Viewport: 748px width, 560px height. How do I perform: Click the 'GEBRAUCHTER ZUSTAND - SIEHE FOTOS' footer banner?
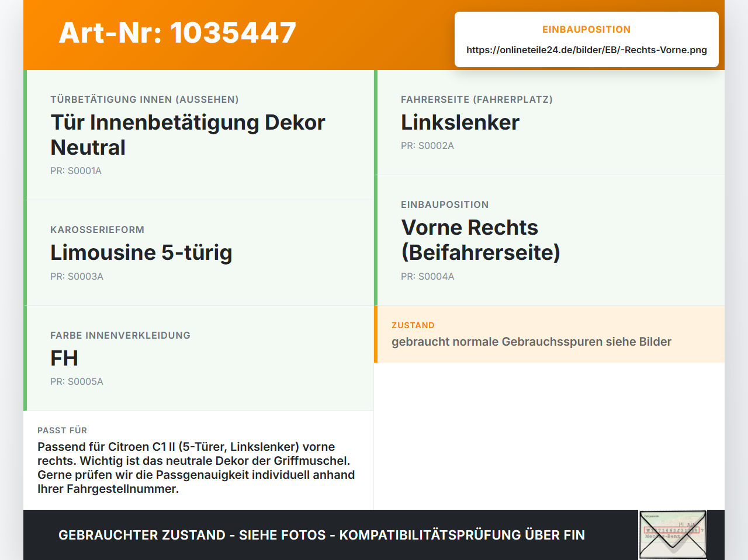click(321, 535)
